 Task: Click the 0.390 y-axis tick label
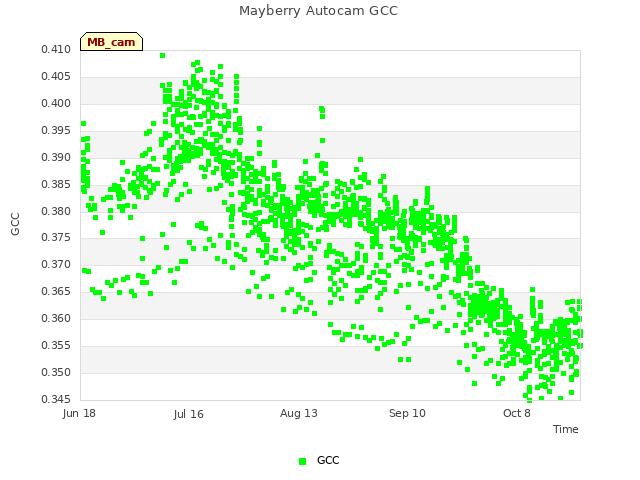click(x=56, y=157)
